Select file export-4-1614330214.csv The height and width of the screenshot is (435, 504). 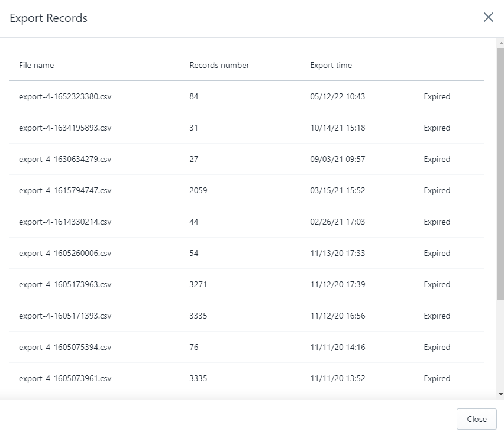click(x=65, y=222)
